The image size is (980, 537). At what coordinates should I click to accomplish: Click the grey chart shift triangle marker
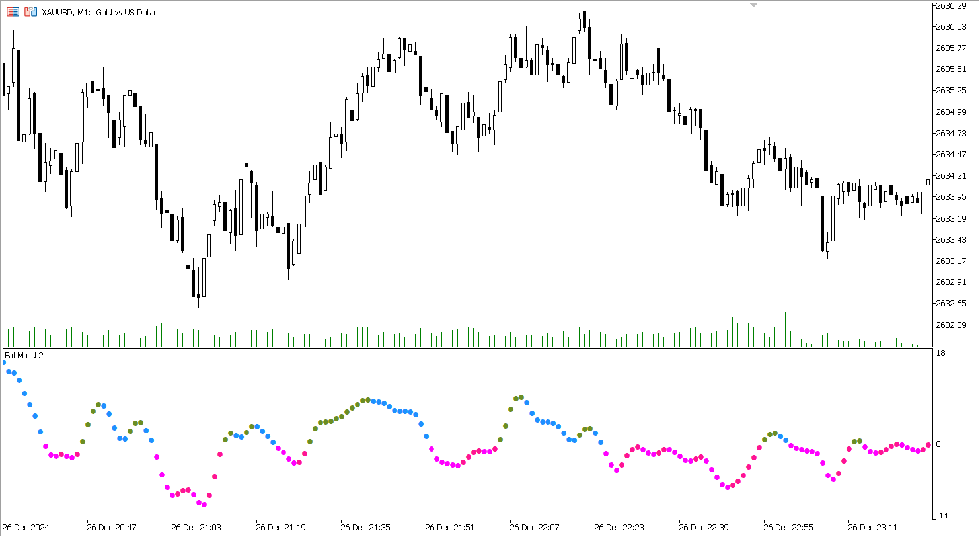click(x=753, y=5)
